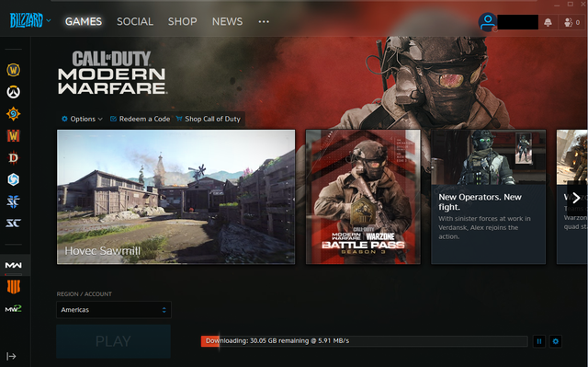The height and width of the screenshot is (367, 588).
Task: Click the Shop Call of Duty link
Action: click(209, 119)
